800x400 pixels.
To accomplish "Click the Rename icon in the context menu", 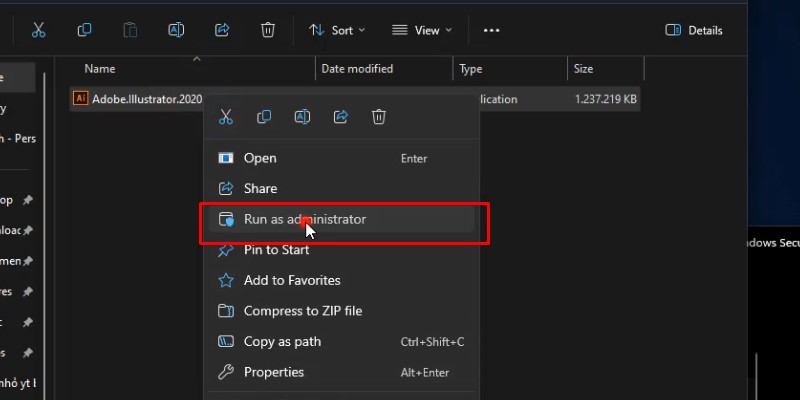I will [x=302, y=117].
